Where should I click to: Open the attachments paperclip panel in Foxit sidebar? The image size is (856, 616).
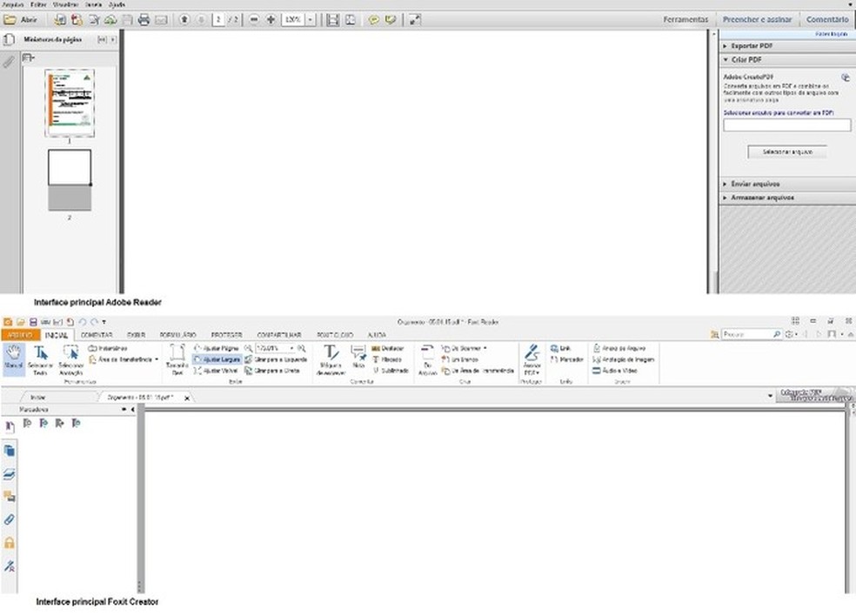pos(10,519)
